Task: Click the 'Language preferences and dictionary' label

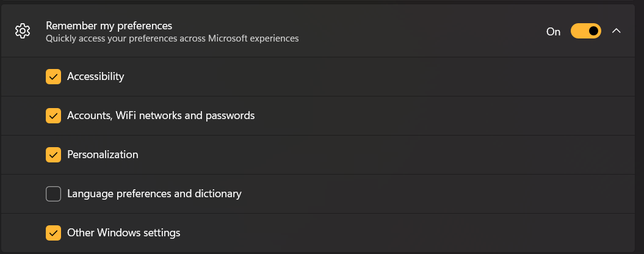Action: click(x=154, y=194)
